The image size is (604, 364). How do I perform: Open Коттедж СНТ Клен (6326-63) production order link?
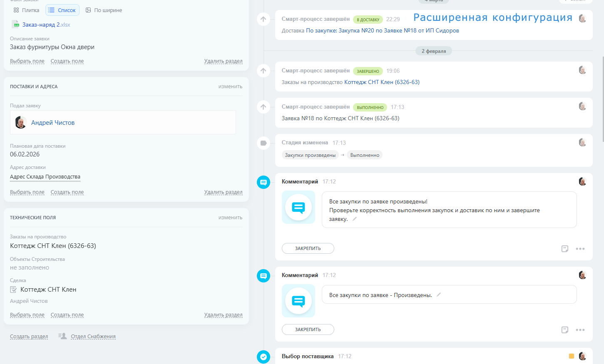(x=382, y=82)
